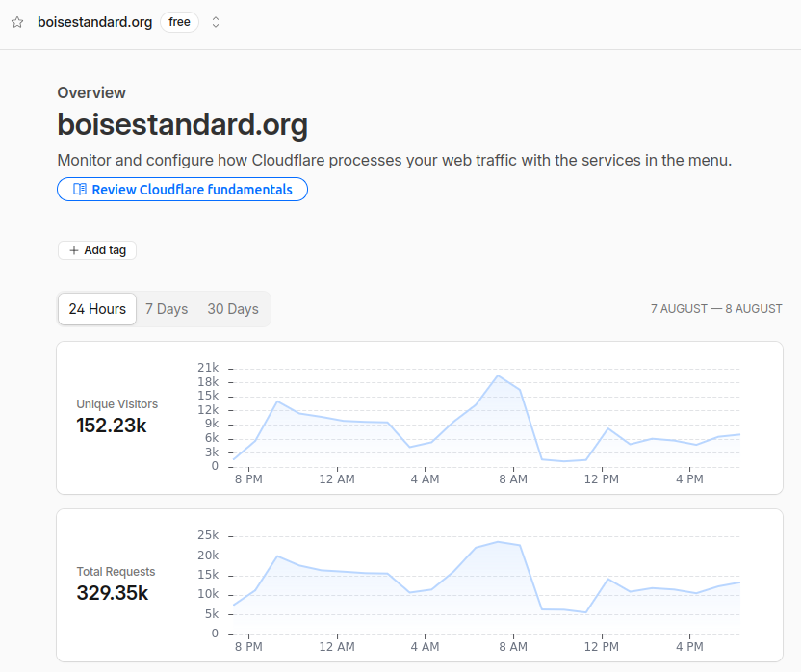Add a tag to the domain
Viewport: 801px width, 672px height.
tap(97, 250)
